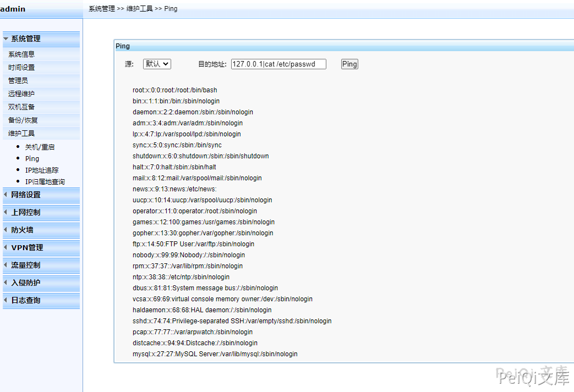
Task: Open IP地址追踪 tool
Action: pos(42,170)
